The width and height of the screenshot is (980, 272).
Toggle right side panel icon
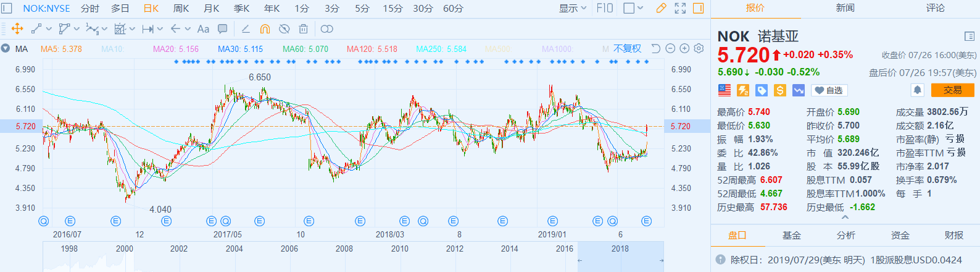(x=699, y=8)
